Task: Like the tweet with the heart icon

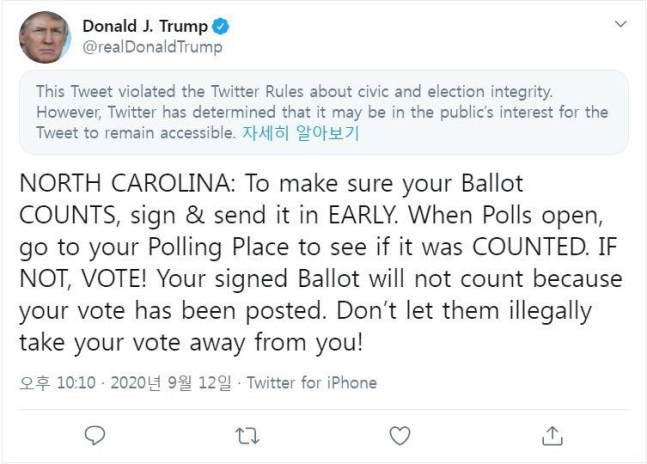Action: 400,436
